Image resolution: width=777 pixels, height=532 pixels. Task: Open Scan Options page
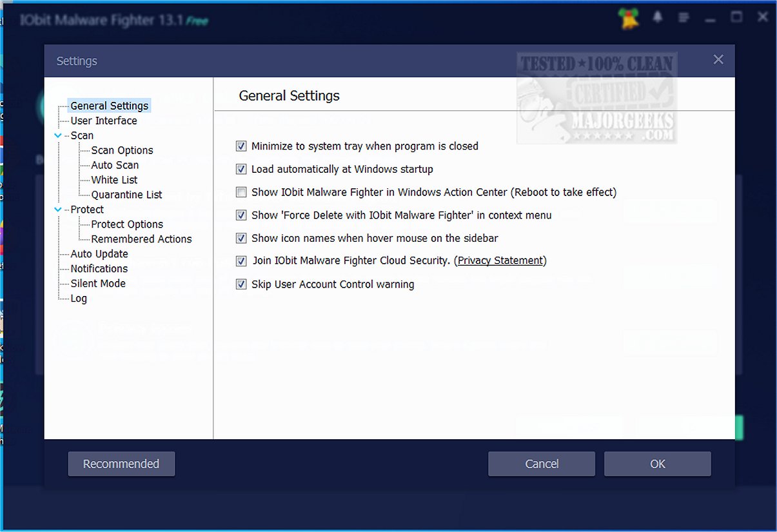point(122,150)
